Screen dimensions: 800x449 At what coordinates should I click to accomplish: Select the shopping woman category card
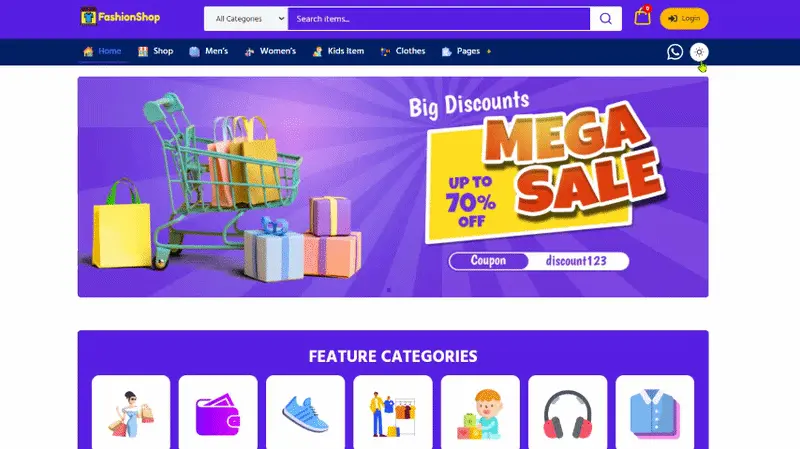(x=131, y=414)
